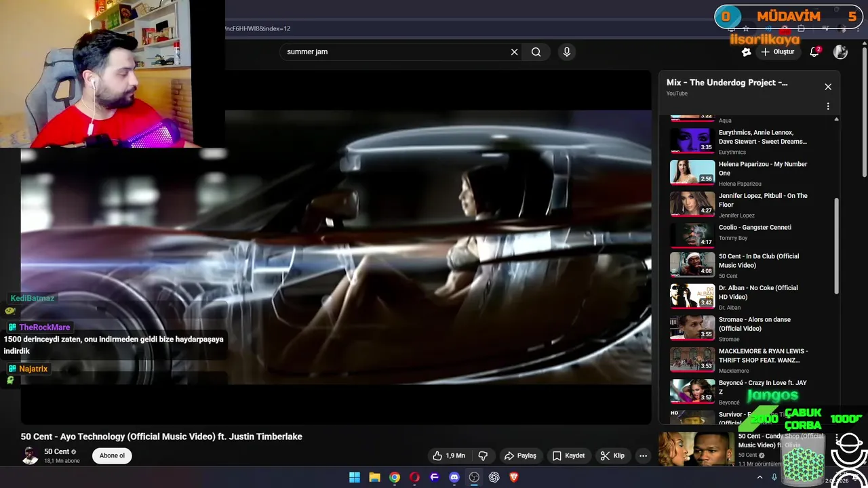Click the YouTube label under Mix title
The width and height of the screenshot is (868, 488).
click(677, 94)
